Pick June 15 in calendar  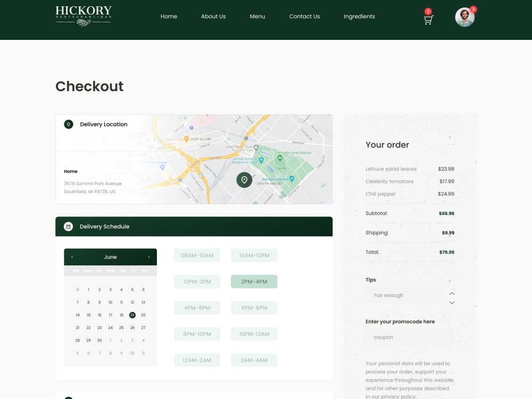coord(88,315)
